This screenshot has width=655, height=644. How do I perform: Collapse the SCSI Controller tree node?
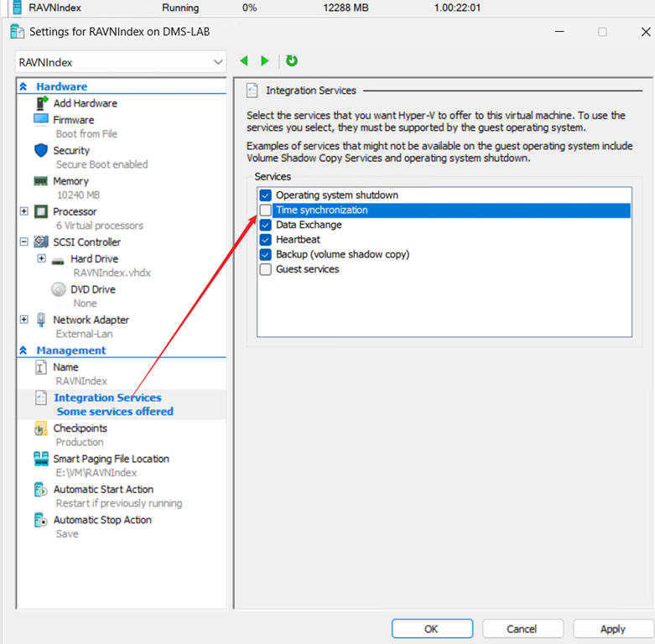click(x=23, y=241)
